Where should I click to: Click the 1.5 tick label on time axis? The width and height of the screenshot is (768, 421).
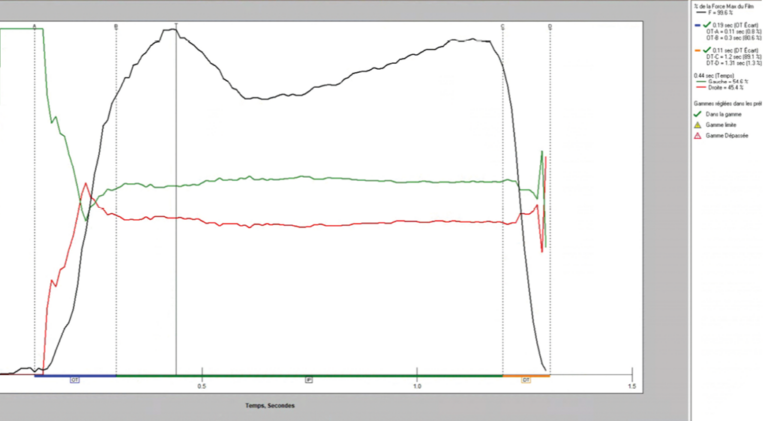(632, 386)
